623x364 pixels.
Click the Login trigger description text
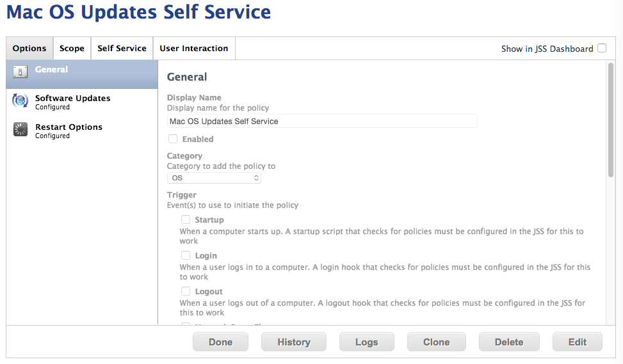(x=385, y=272)
